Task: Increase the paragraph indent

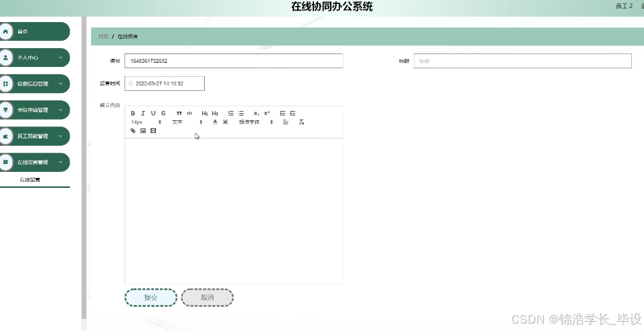Action: click(x=293, y=113)
